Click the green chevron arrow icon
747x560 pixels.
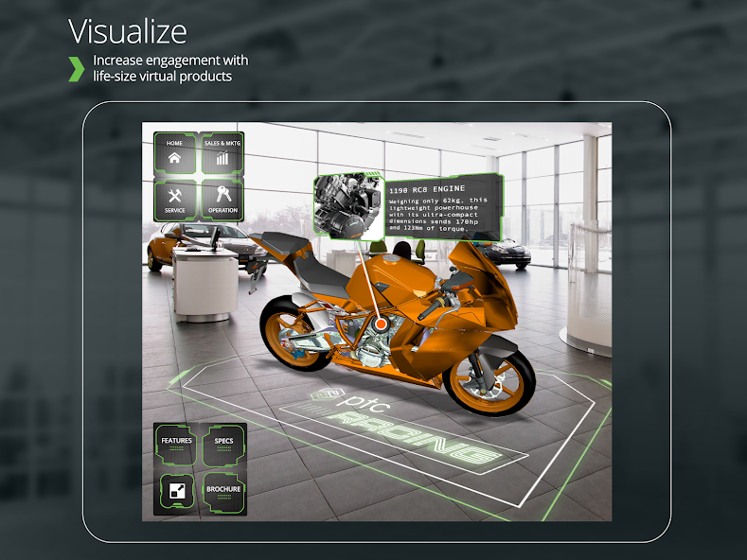pyautogui.click(x=77, y=69)
